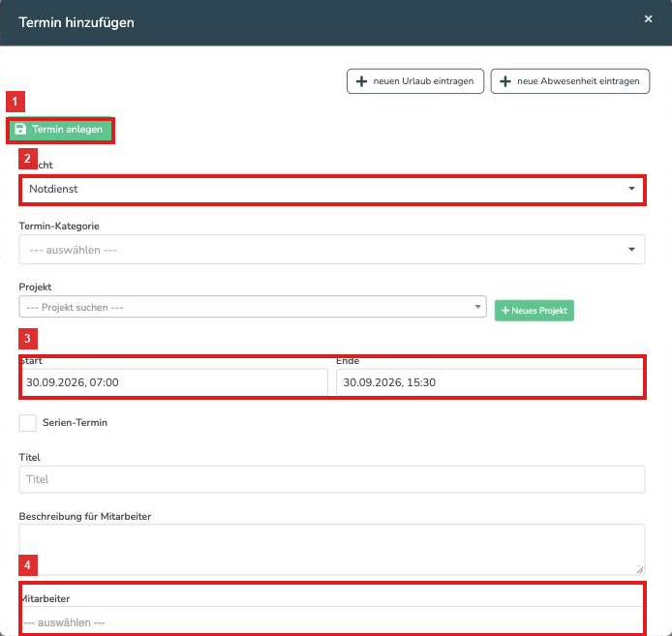
Task: Click the Projekt dropdown arrow
Action: coord(477,307)
